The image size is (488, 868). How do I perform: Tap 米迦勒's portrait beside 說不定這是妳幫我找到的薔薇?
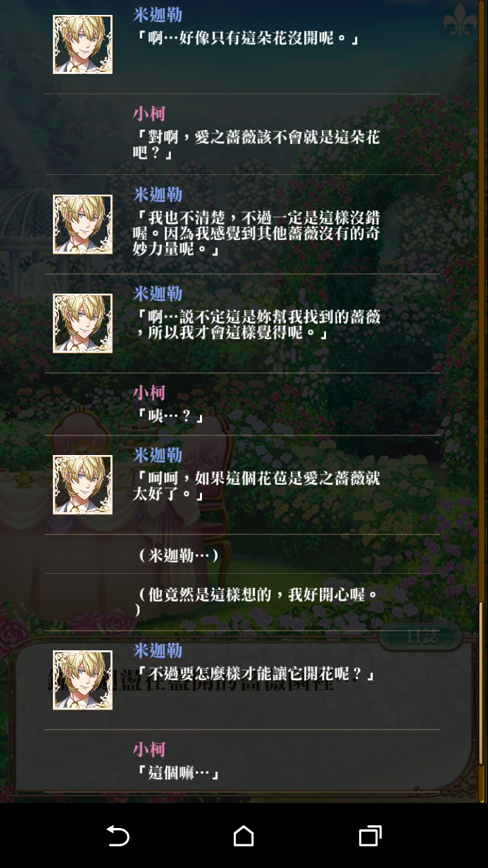pos(83,323)
